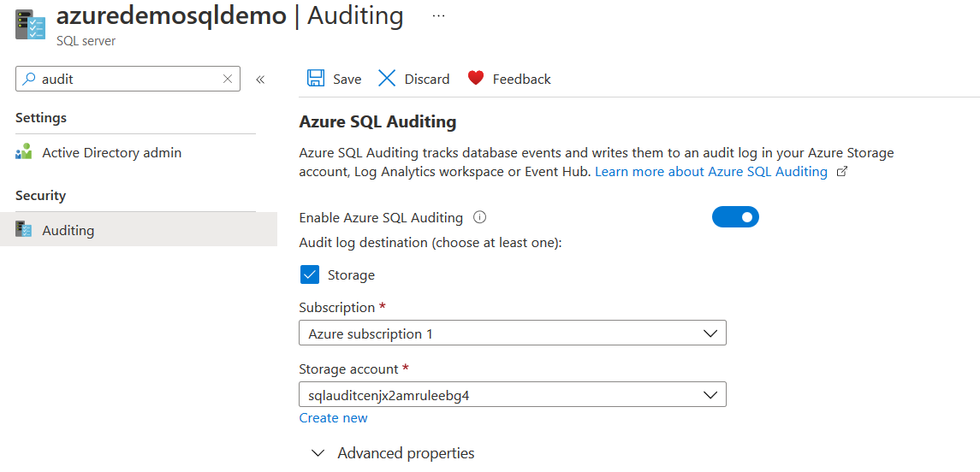980x472 pixels.
Task: Click the Active Directory admin icon
Action: [24, 153]
